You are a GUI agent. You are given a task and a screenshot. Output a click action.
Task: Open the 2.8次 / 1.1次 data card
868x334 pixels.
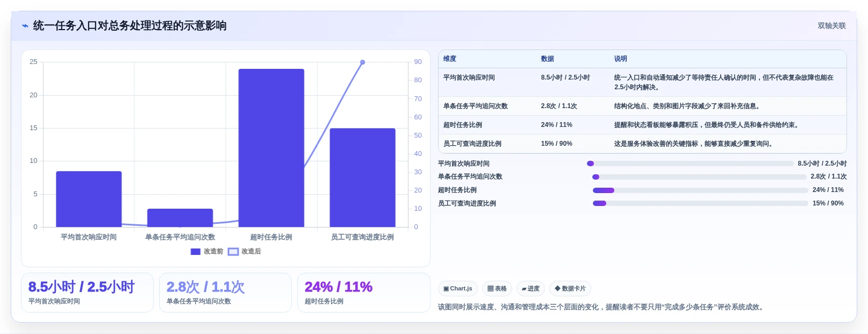225,293
